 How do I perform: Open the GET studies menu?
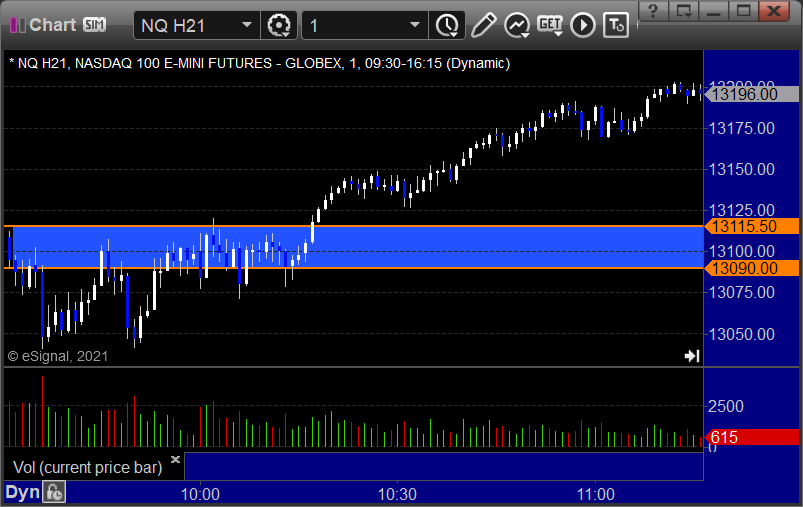tap(550, 25)
